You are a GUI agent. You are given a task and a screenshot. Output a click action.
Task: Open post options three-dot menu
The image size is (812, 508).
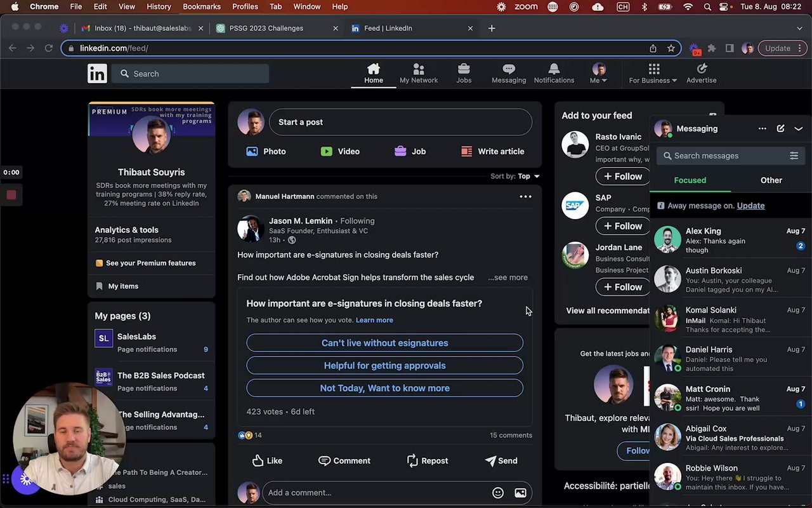click(x=525, y=196)
